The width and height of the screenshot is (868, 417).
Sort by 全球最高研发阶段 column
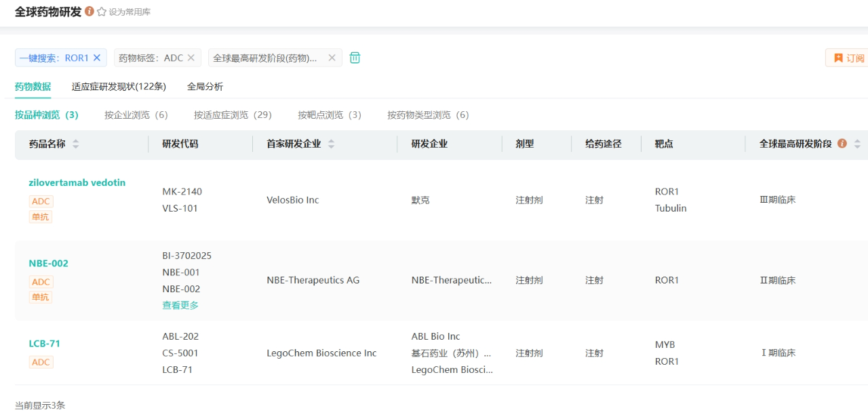tap(857, 144)
